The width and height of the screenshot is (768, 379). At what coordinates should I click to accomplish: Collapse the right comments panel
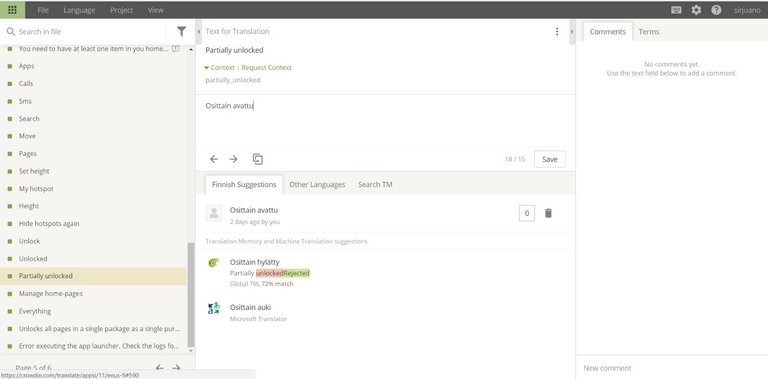[x=572, y=31]
